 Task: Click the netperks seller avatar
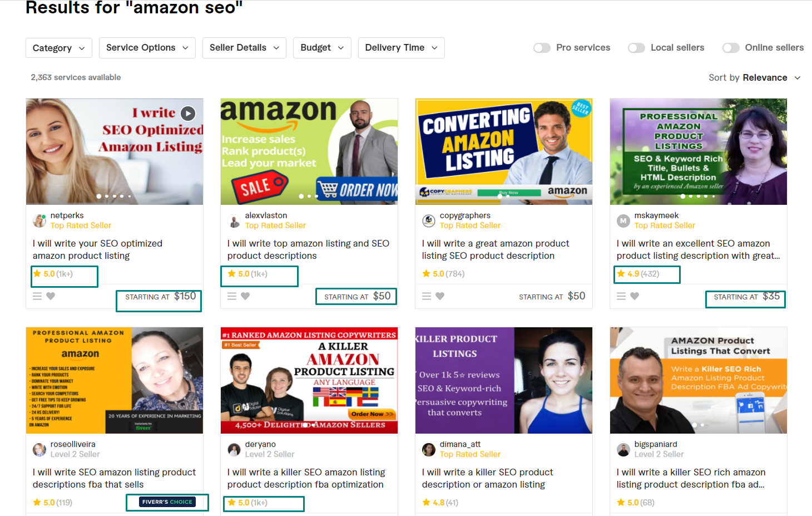click(x=39, y=220)
